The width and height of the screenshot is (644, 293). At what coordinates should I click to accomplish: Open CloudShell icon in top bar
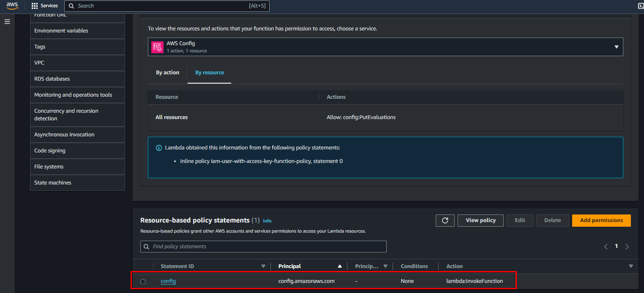pyautogui.click(x=640, y=6)
